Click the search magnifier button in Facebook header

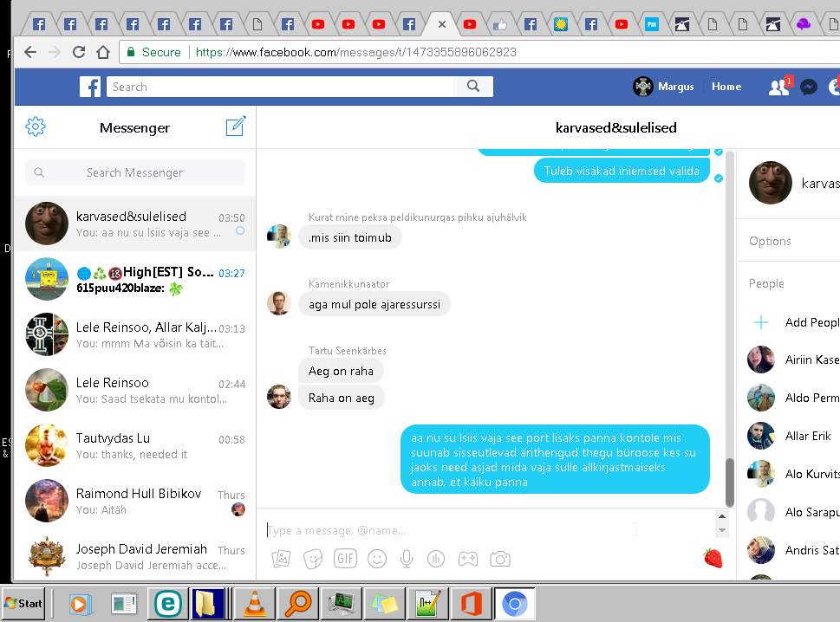point(473,86)
